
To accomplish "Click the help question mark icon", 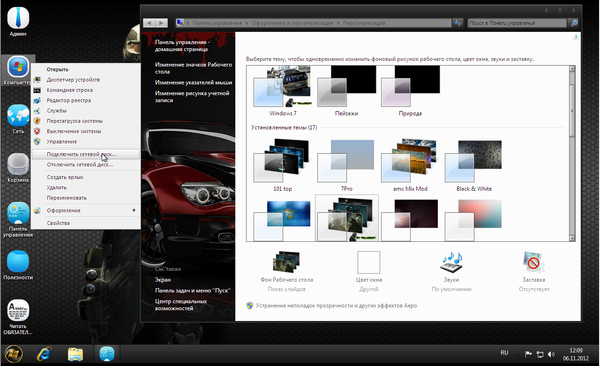I will click(x=575, y=37).
